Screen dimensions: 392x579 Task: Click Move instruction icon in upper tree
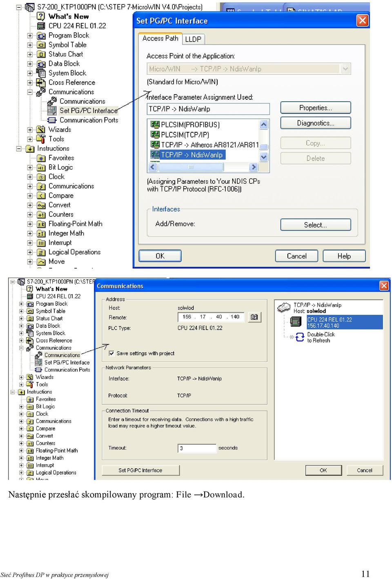tap(41, 262)
